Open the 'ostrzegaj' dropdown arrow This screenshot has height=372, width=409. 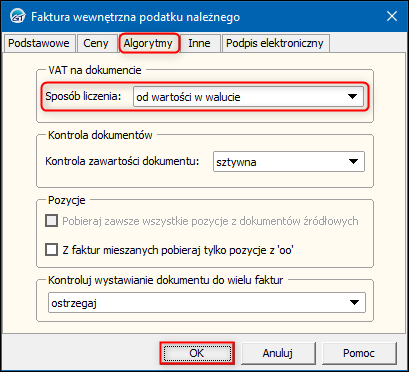(x=354, y=303)
